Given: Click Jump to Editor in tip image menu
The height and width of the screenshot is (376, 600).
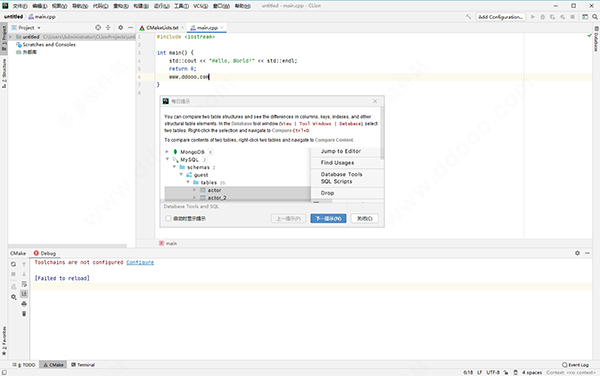Looking at the screenshot, I should pyautogui.click(x=341, y=151).
